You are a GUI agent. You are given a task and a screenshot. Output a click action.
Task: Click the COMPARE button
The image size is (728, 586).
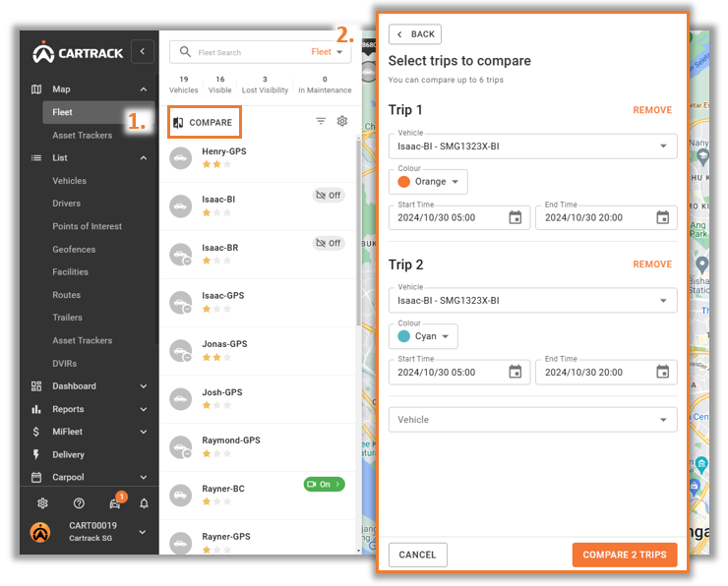pyautogui.click(x=205, y=122)
